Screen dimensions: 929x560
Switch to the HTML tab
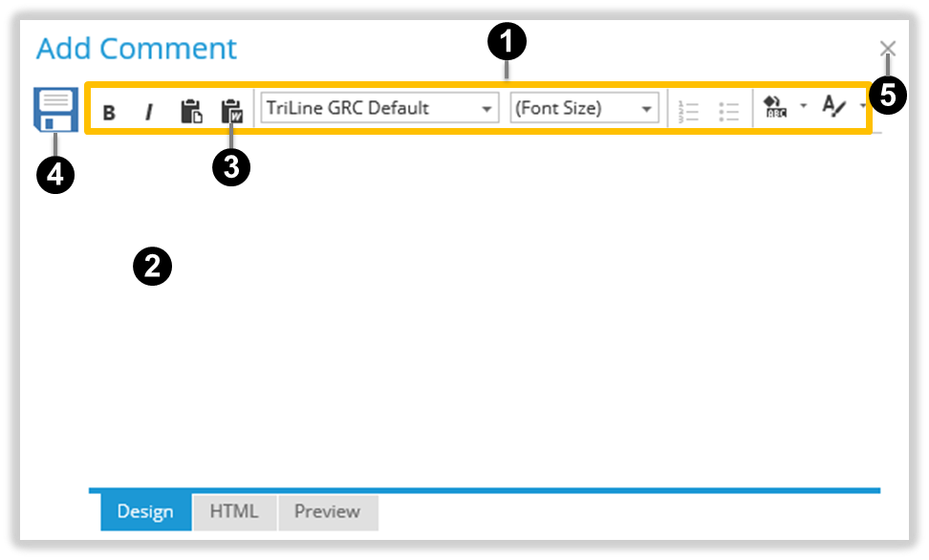(x=233, y=511)
